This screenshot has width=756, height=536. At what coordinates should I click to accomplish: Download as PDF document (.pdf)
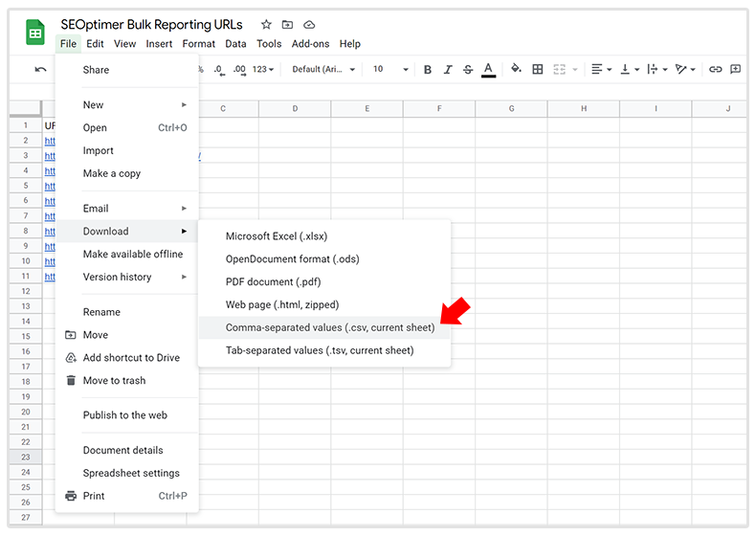point(324,281)
